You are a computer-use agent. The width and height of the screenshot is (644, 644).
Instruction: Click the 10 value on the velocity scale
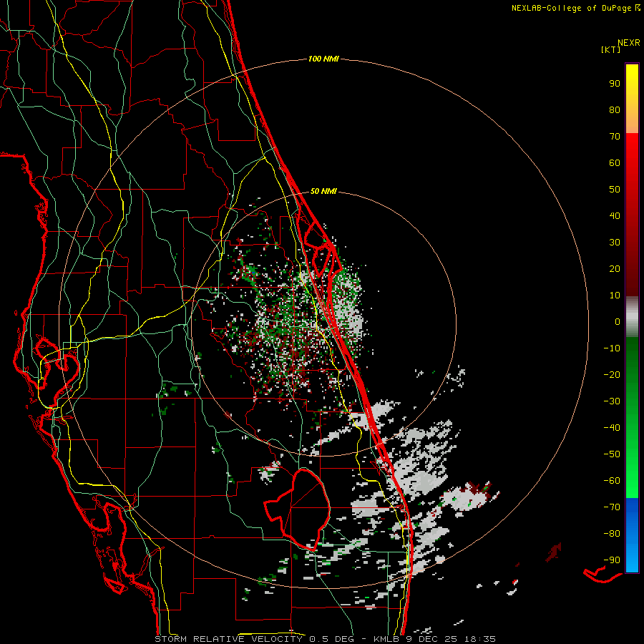(615, 296)
